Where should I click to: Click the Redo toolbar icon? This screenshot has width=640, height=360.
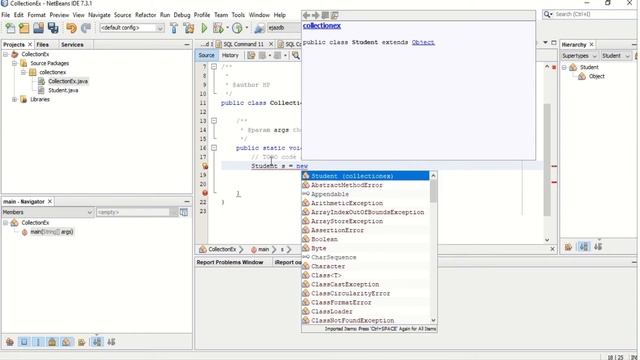click(86, 28)
